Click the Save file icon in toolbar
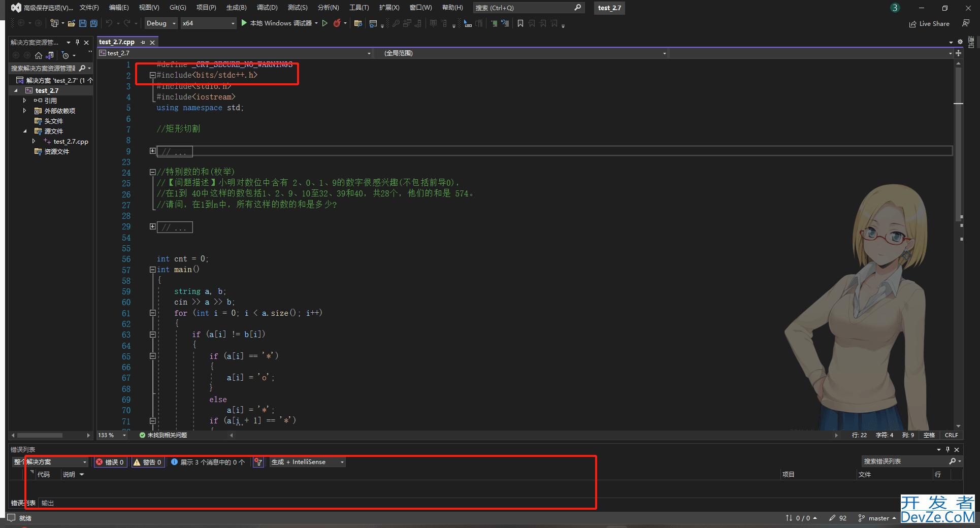The height and width of the screenshot is (528, 980). [x=83, y=23]
